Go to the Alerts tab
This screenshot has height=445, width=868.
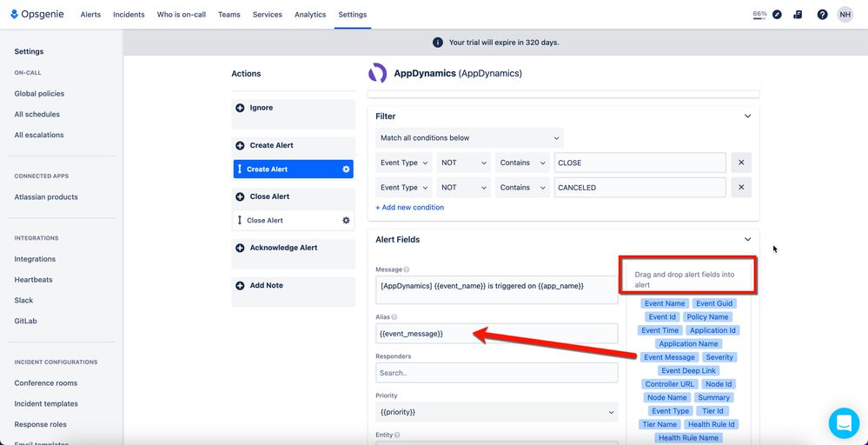[90, 15]
